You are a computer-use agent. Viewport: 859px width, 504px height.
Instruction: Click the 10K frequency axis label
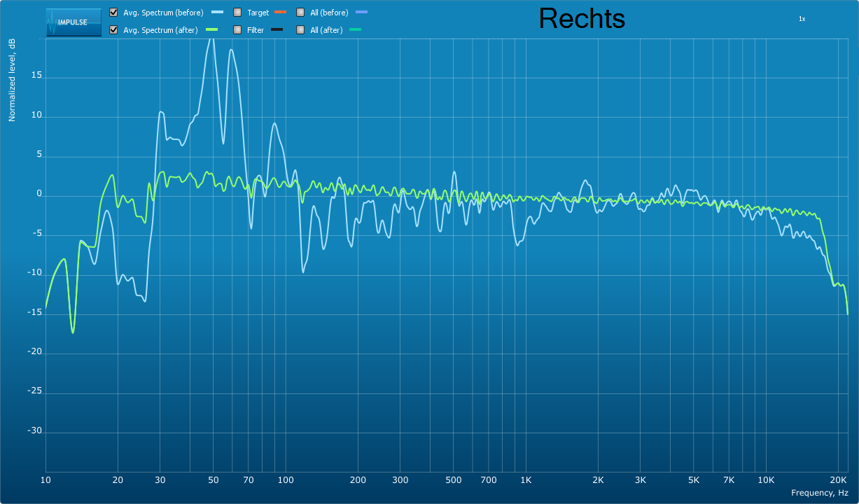click(x=766, y=480)
